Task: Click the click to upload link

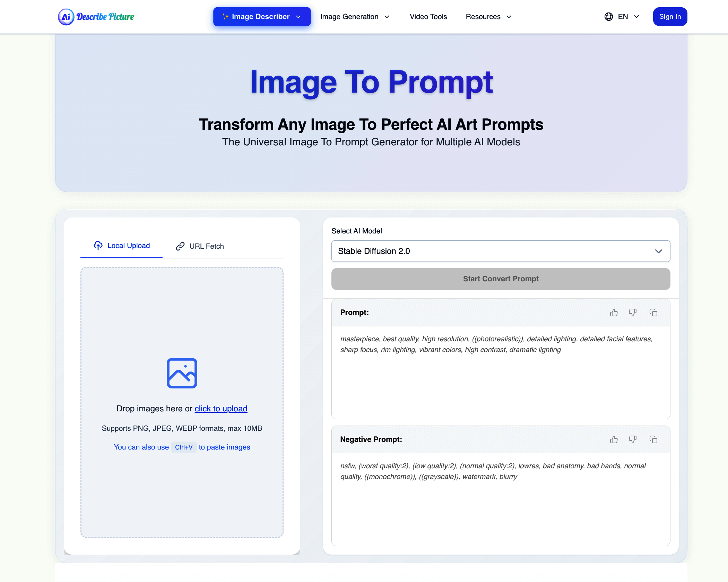Action: click(x=221, y=408)
